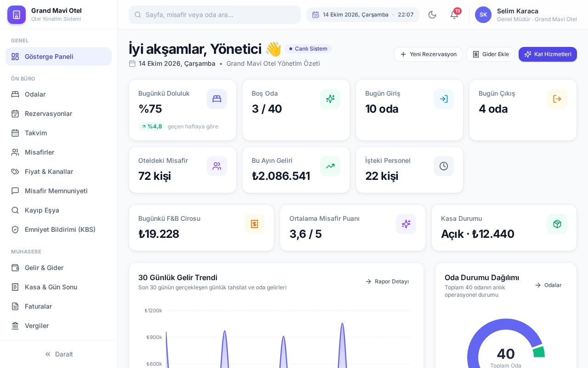Click the sparkles icon on Ortalama Misafir Puanı card
This screenshot has width=588, height=368.
click(406, 224)
